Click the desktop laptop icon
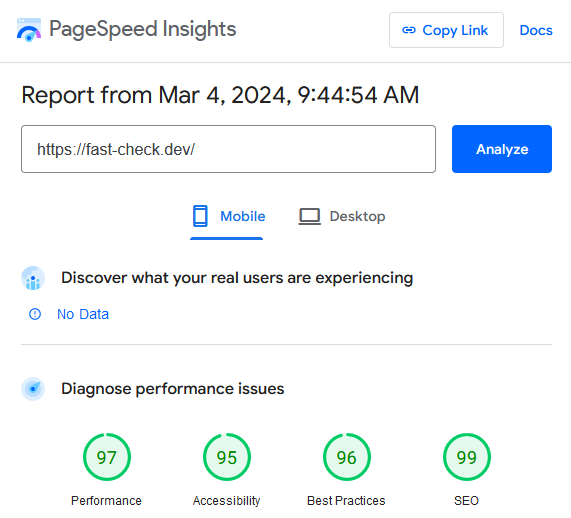The height and width of the screenshot is (518, 571). (x=310, y=216)
